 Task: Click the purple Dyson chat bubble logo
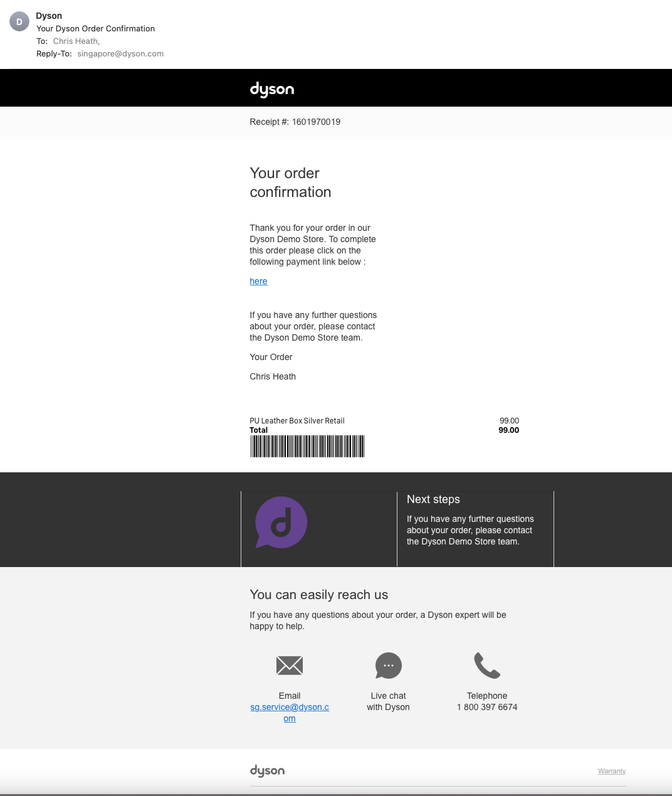click(281, 523)
